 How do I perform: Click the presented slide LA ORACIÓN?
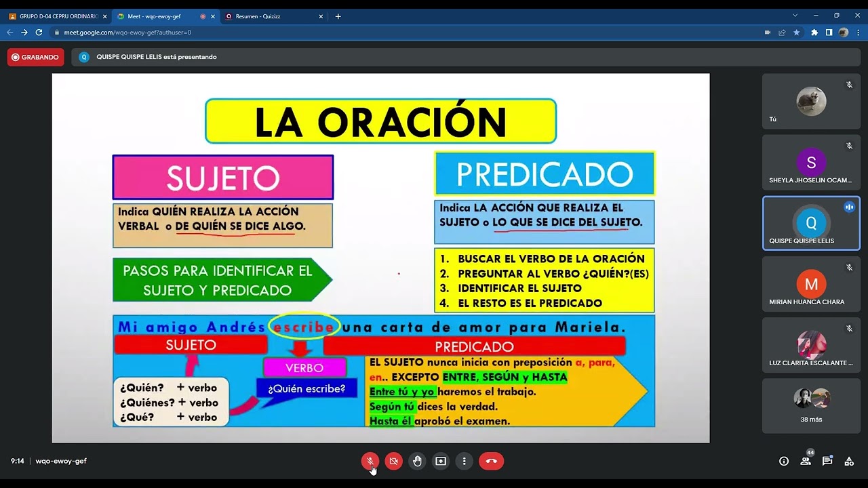380,258
